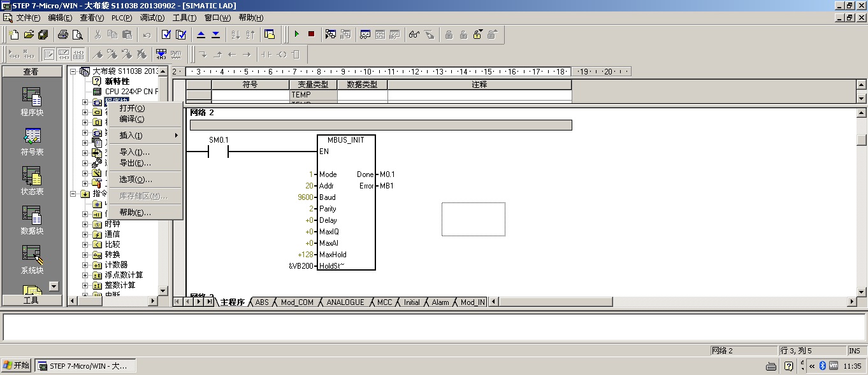Collapse the 指令 tree root node
868x375 pixels.
[74, 194]
